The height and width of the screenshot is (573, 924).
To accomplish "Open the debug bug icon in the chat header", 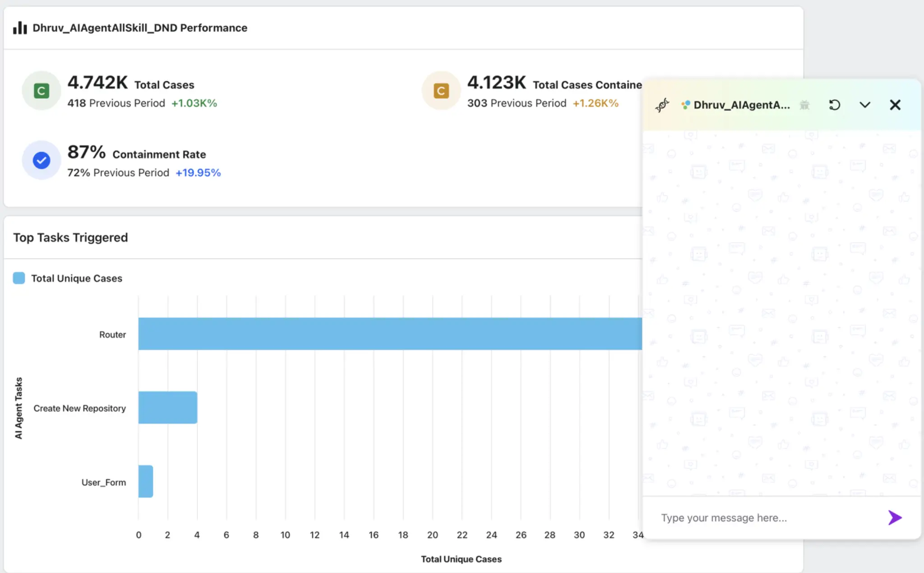I will click(804, 105).
